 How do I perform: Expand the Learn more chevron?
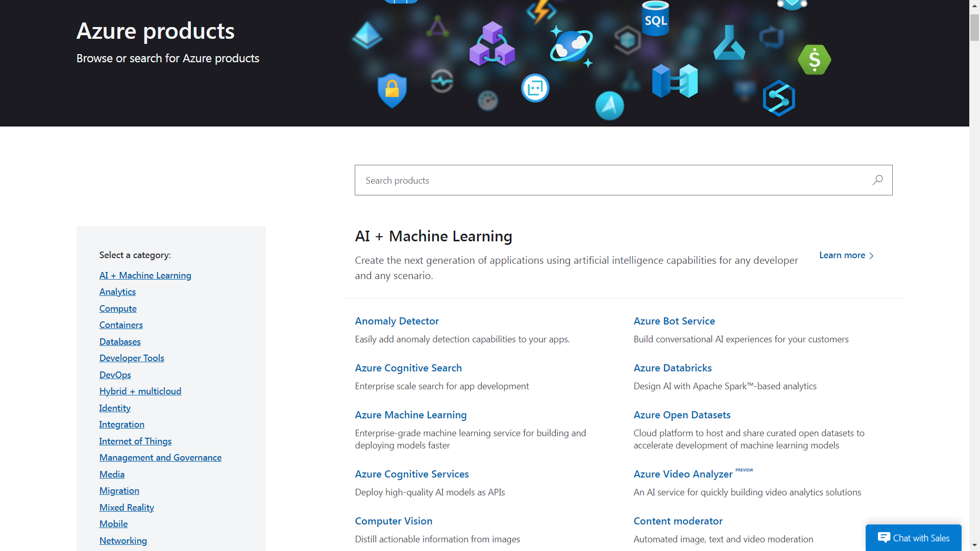(x=871, y=255)
